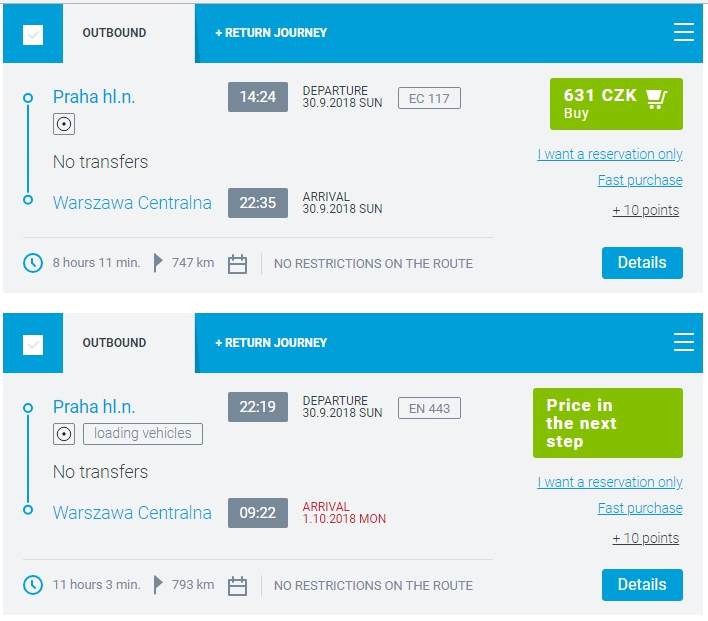This screenshot has width=708, height=621.
Task: Click the station icon beside loading vehicles
Action: point(64,434)
